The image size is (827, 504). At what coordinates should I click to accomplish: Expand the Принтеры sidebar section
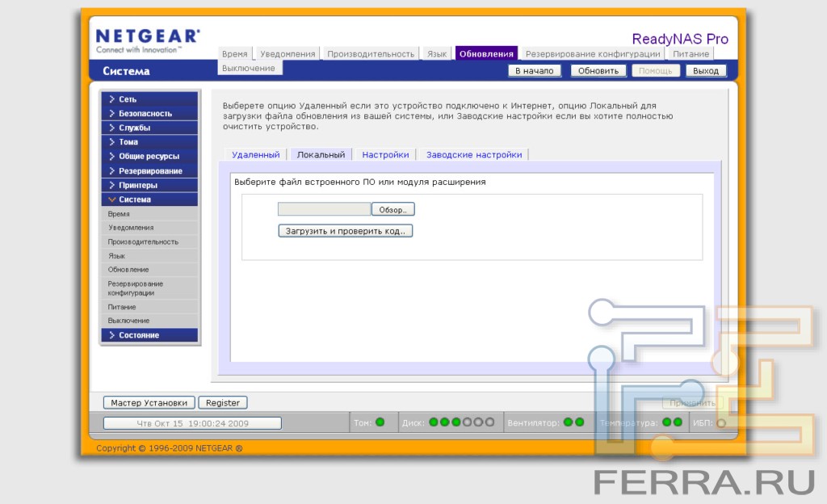click(x=149, y=185)
